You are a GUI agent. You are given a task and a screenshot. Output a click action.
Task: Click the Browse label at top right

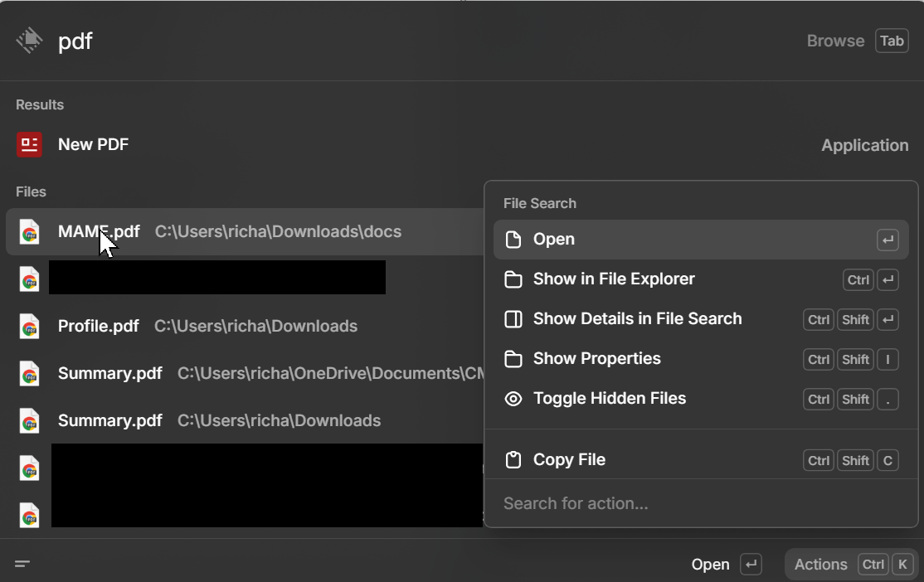(835, 40)
